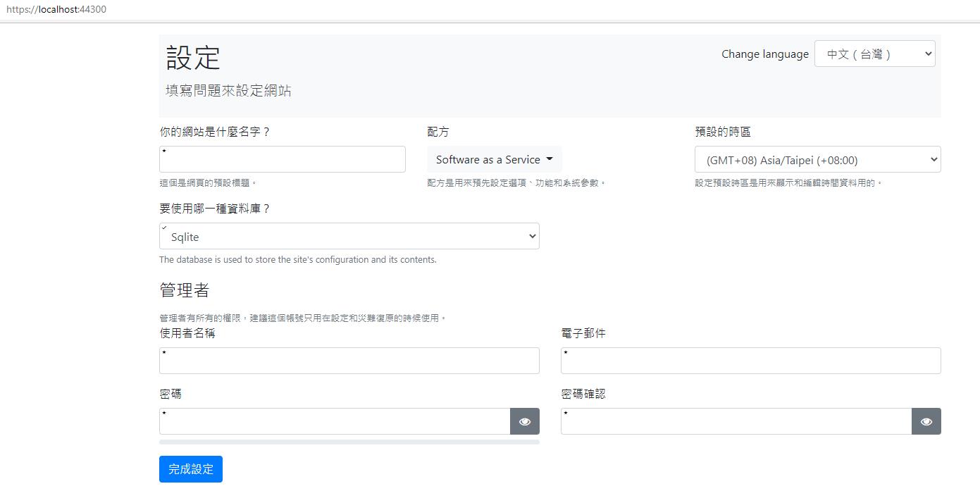Click the 完成設定 button
The height and width of the screenshot is (491, 980).
click(x=191, y=469)
